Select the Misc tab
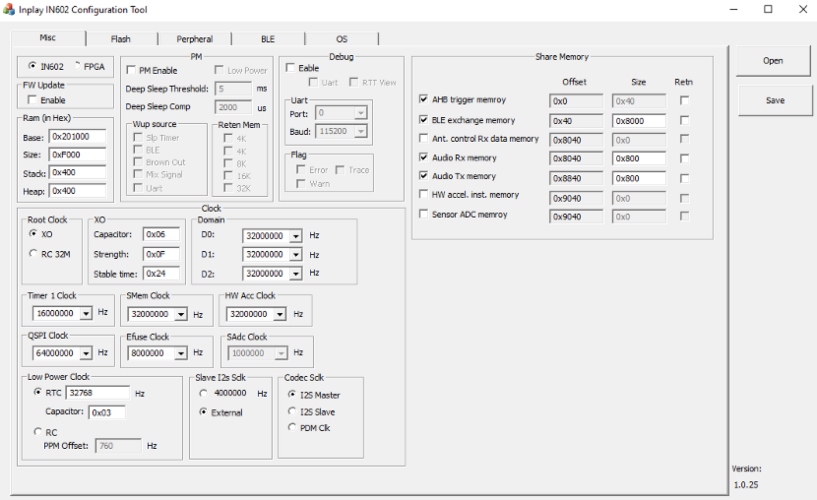 pos(48,38)
